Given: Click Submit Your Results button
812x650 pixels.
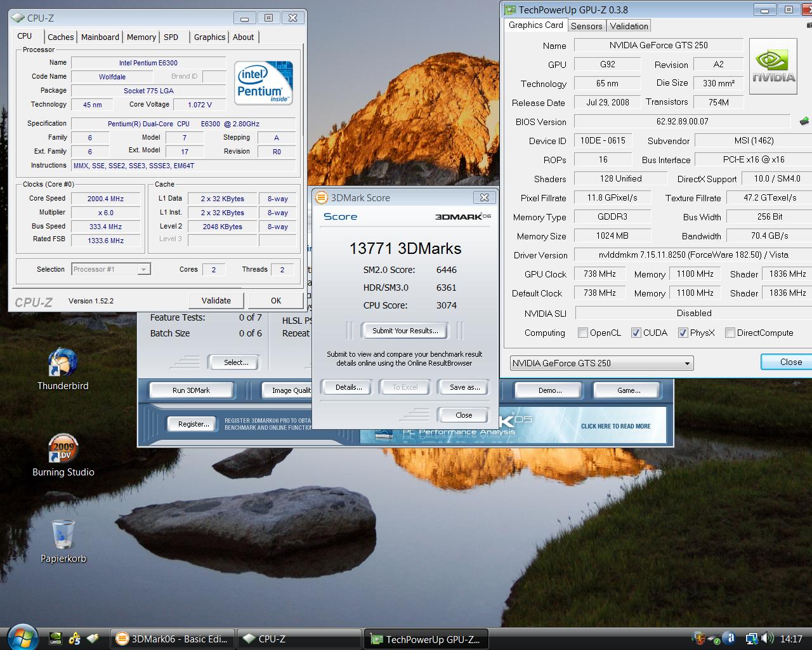Looking at the screenshot, I should 405,331.
